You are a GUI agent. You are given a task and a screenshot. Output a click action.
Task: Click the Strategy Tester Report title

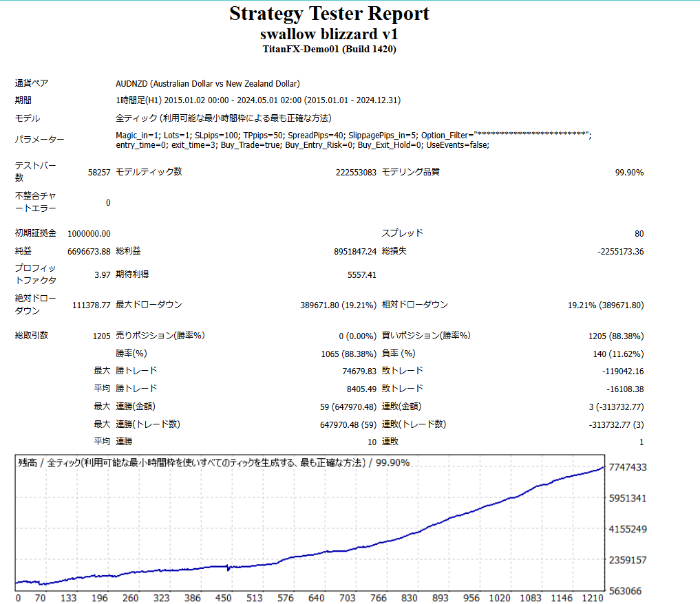click(329, 13)
